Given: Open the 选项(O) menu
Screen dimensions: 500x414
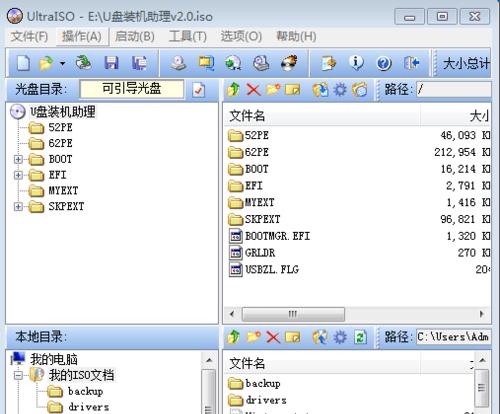Looking at the screenshot, I should click(x=241, y=36).
